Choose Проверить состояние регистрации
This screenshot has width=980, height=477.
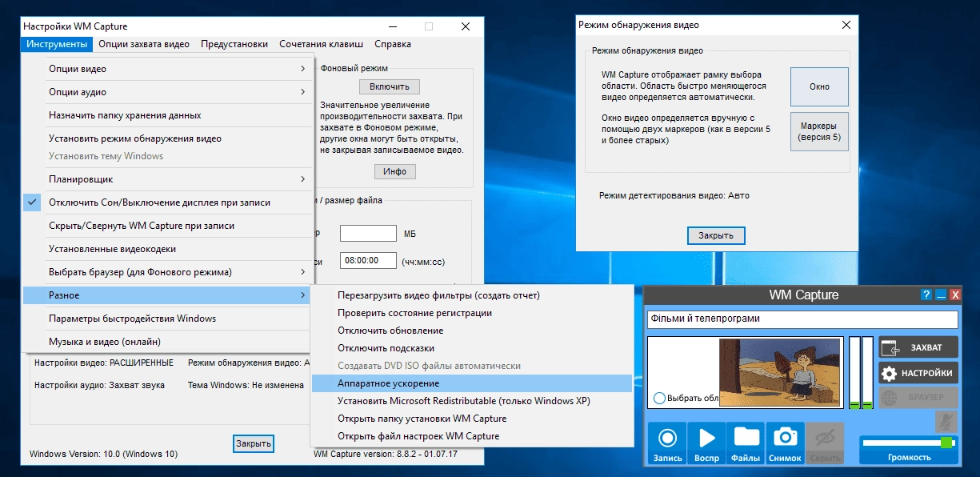[x=471, y=313]
